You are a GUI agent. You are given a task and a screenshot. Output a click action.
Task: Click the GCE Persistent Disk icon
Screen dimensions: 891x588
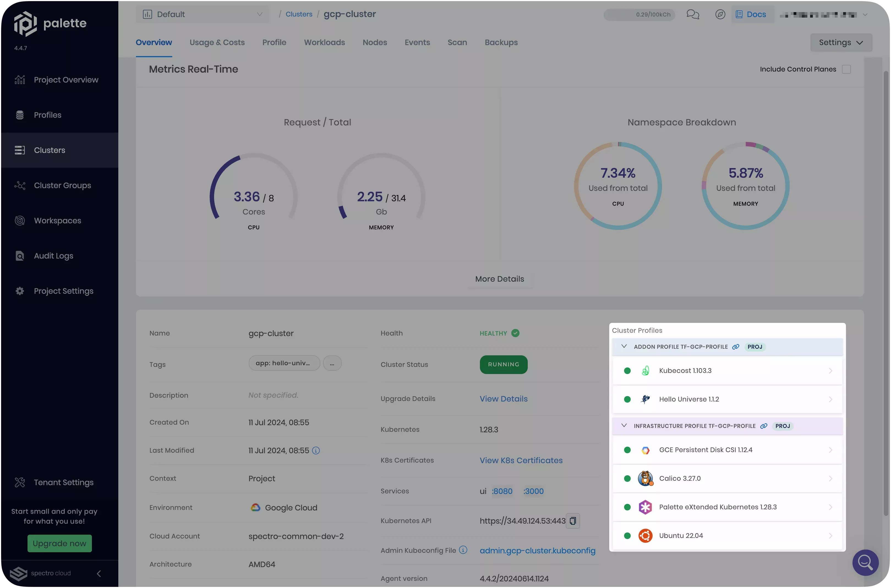[x=645, y=450]
